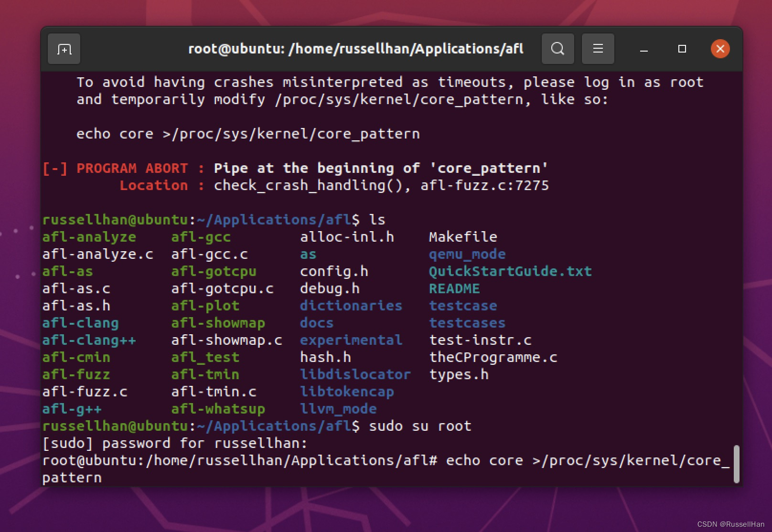The width and height of the screenshot is (772, 532).
Task: Click the afl-analyze.c file name
Action: point(98,254)
